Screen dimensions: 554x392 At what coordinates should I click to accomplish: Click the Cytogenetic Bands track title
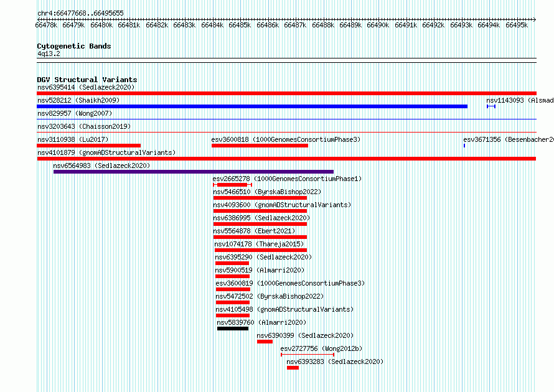[74, 46]
